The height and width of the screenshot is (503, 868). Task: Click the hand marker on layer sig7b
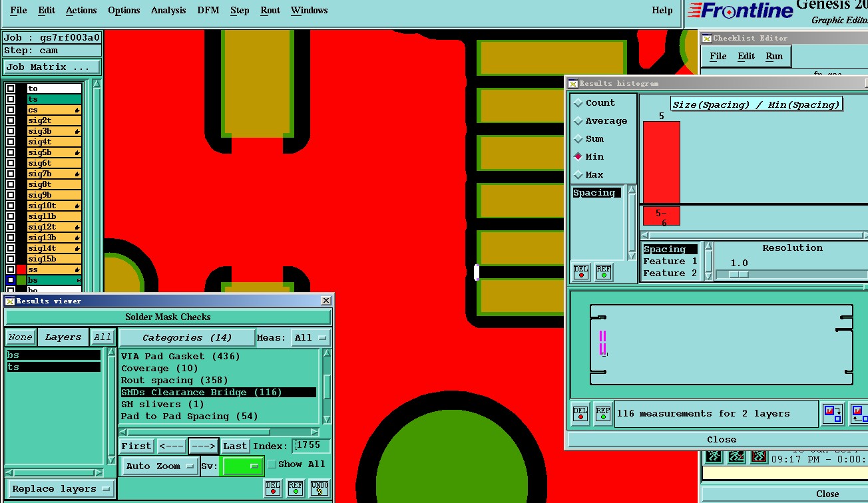tap(77, 174)
